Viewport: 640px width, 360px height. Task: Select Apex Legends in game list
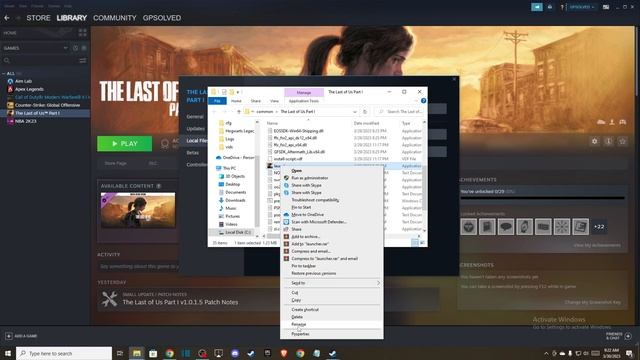tap(29, 89)
